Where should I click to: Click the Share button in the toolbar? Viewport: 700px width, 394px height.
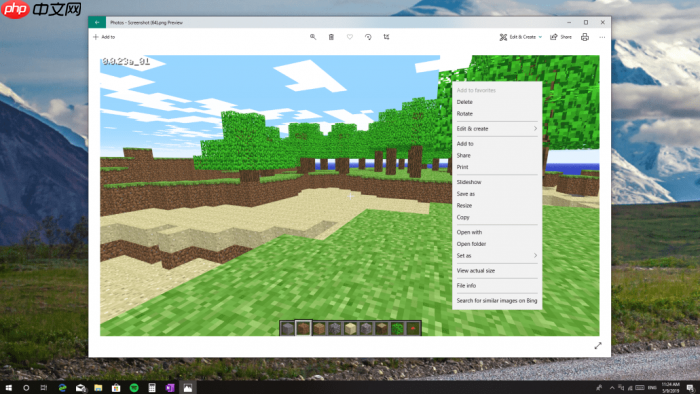click(x=561, y=37)
